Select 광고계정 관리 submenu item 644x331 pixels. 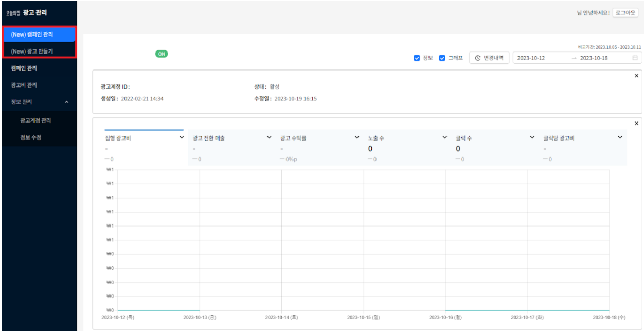[x=35, y=120]
